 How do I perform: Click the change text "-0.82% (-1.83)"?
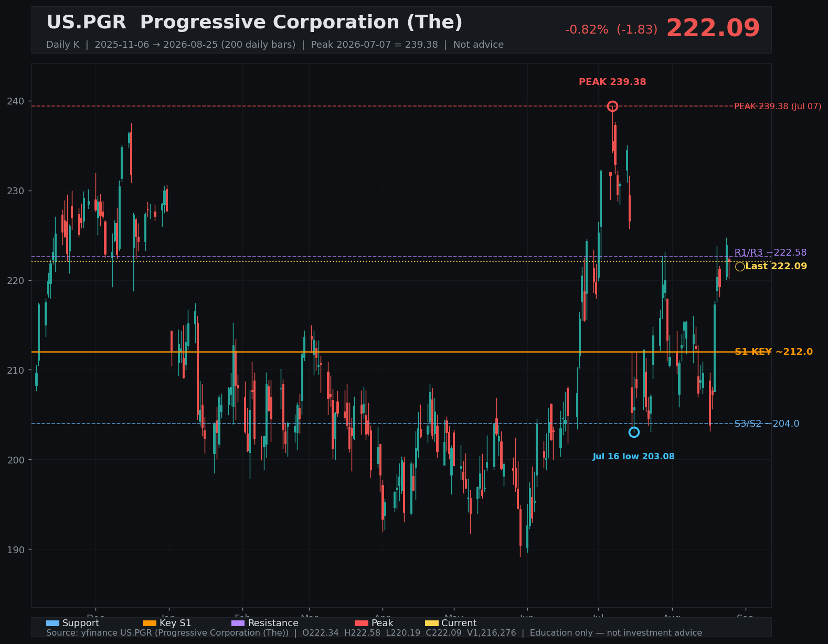(x=611, y=30)
